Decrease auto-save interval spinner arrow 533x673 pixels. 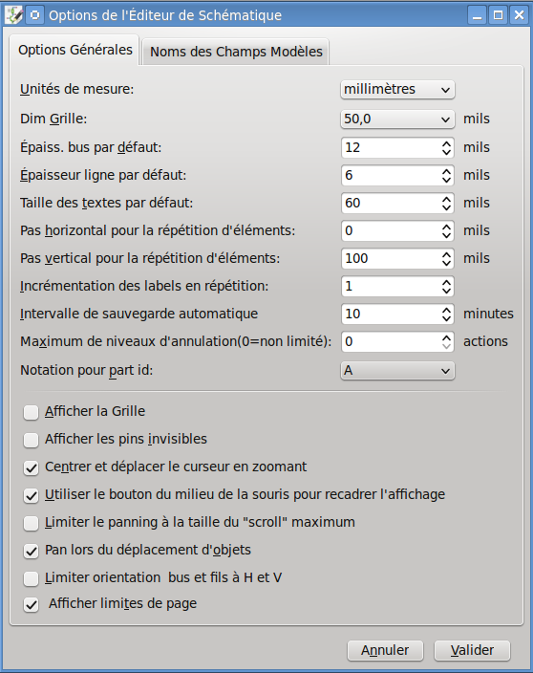446,318
